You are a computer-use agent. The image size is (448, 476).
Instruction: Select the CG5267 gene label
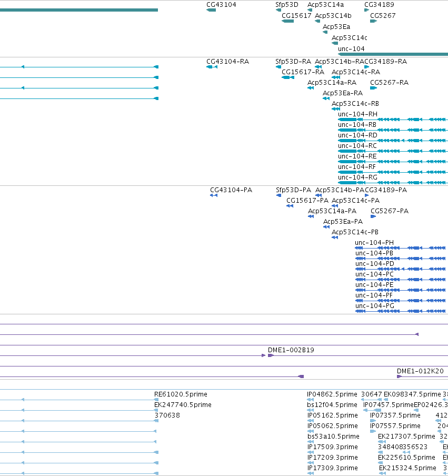383,15
